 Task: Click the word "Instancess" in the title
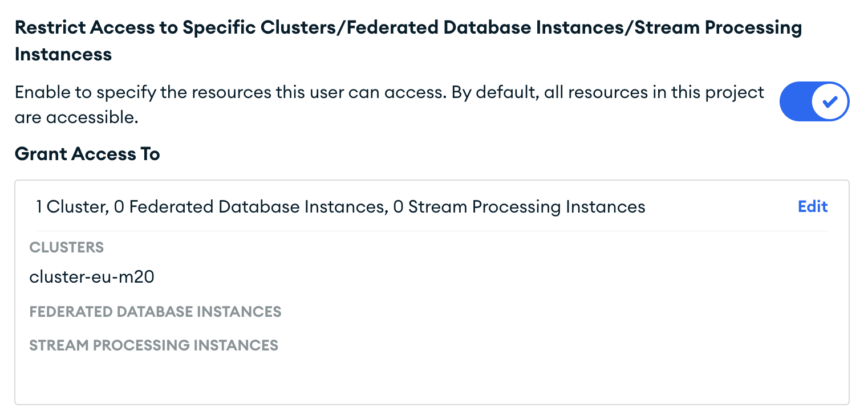tap(63, 55)
